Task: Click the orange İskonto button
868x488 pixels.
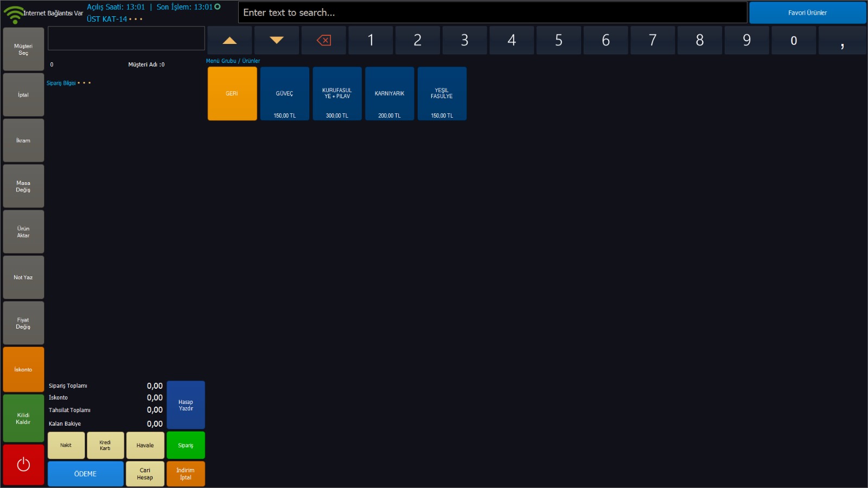Action: coord(23,370)
